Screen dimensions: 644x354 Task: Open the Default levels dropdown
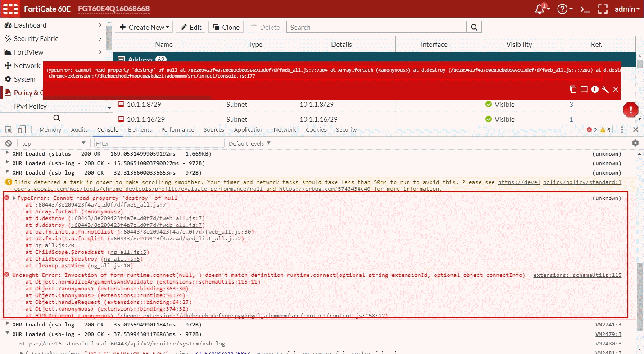pyautogui.click(x=249, y=143)
